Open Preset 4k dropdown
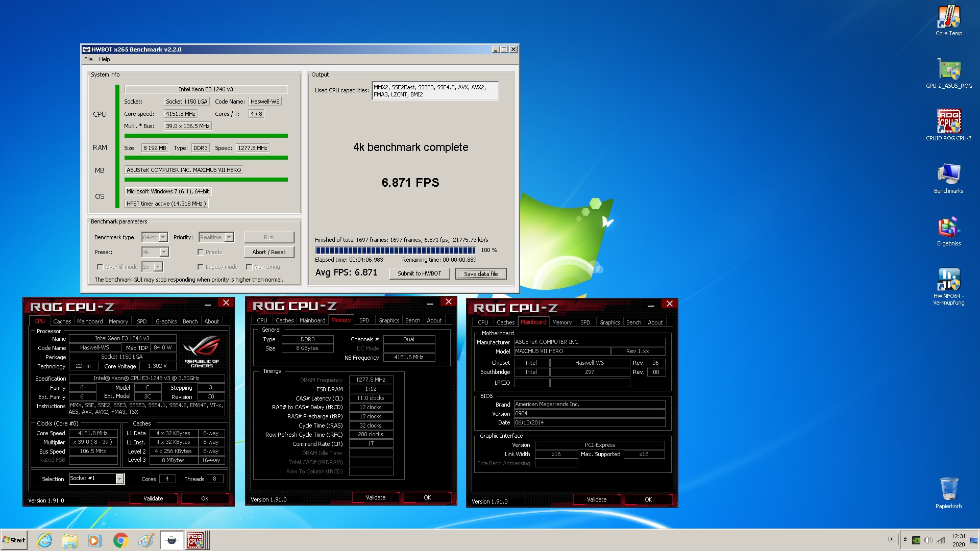This screenshot has width=980, height=551. pyautogui.click(x=155, y=252)
